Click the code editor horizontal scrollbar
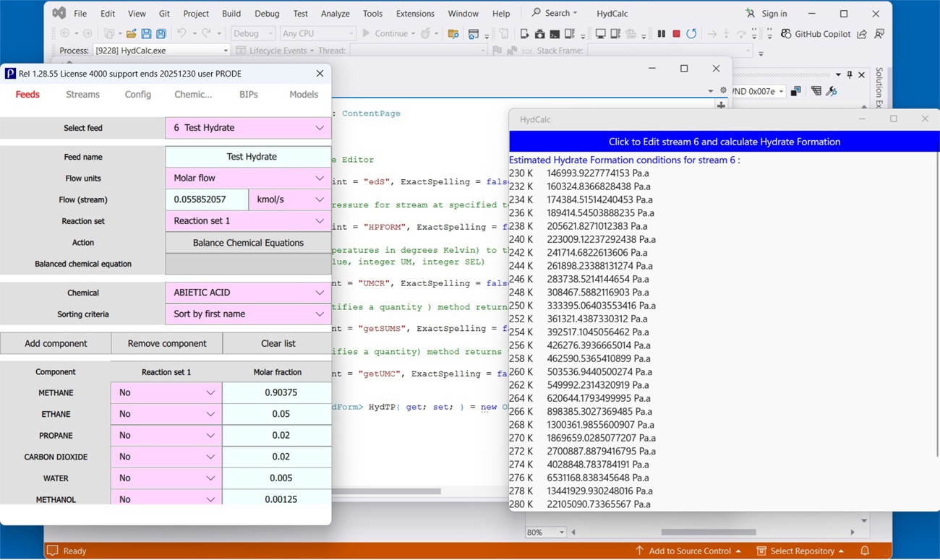 [387, 491]
